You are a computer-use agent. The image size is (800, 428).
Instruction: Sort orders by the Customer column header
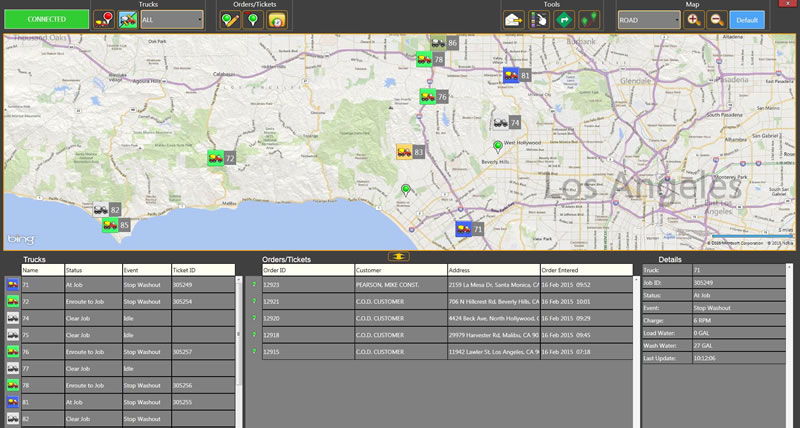coord(400,270)
